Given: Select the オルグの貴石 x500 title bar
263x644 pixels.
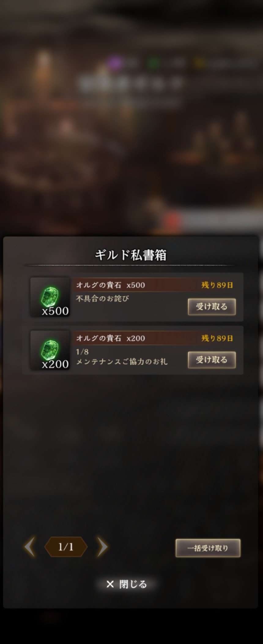Looking at the screenshot, I should pos(154,285).
